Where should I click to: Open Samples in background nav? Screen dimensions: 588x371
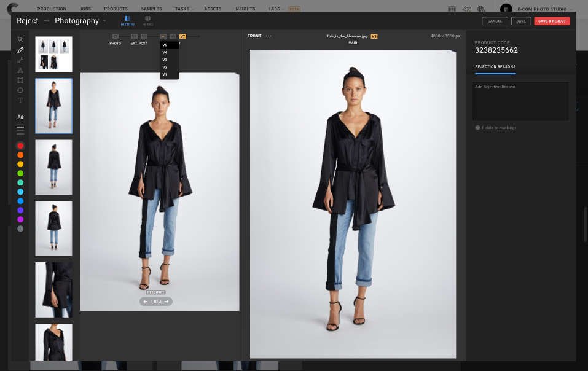coord(152,9)
